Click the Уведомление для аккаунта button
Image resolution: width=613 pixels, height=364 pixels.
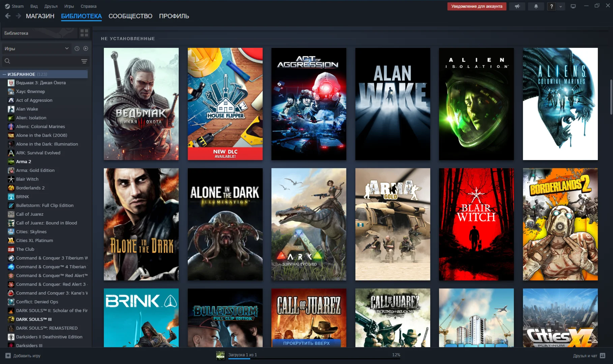point(477,6)
